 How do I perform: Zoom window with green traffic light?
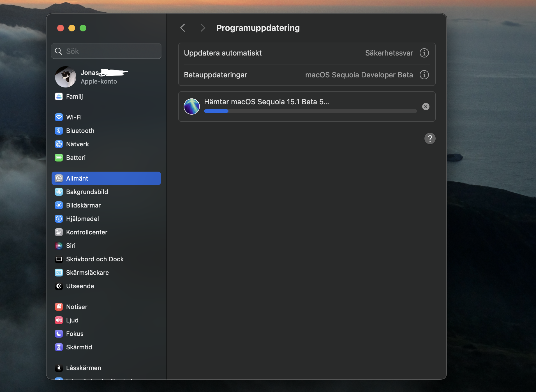[x=83, y=28]
